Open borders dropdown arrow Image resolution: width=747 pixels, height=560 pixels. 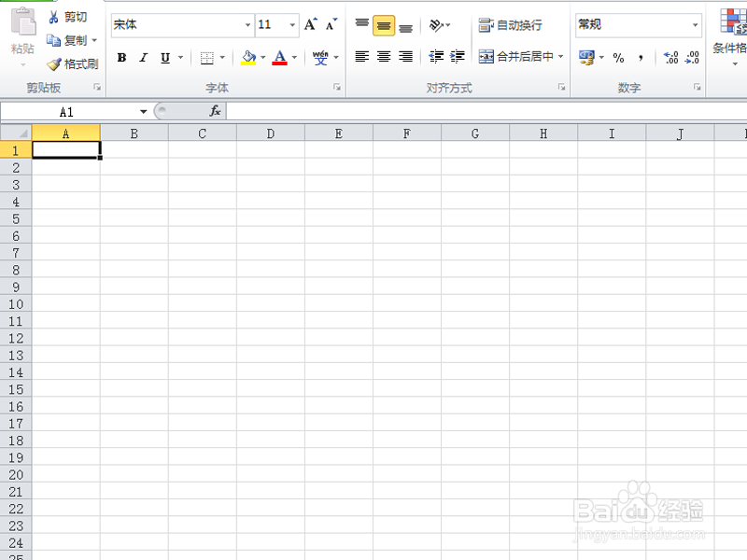(222, 58)
